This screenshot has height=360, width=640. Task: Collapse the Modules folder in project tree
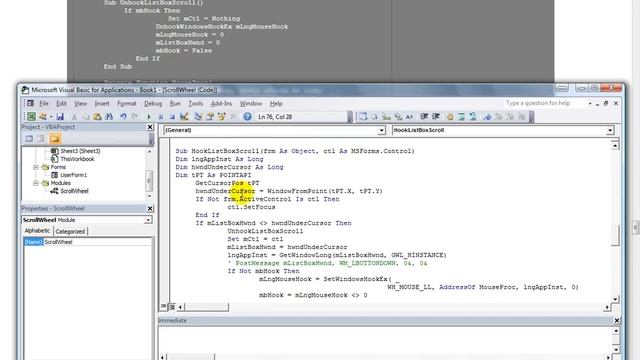click(x=36, y=183)
